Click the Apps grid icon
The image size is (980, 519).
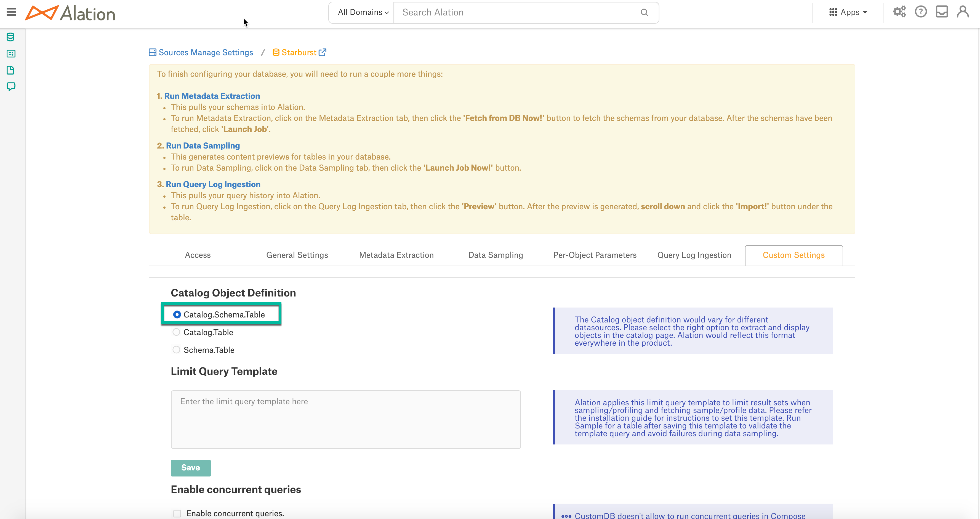click(x=833, y=12)
